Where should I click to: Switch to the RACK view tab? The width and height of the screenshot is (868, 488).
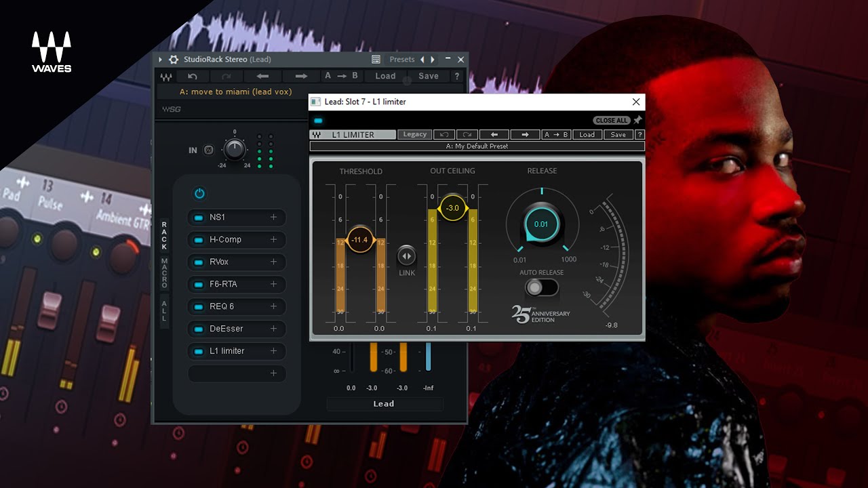point(164,236)
